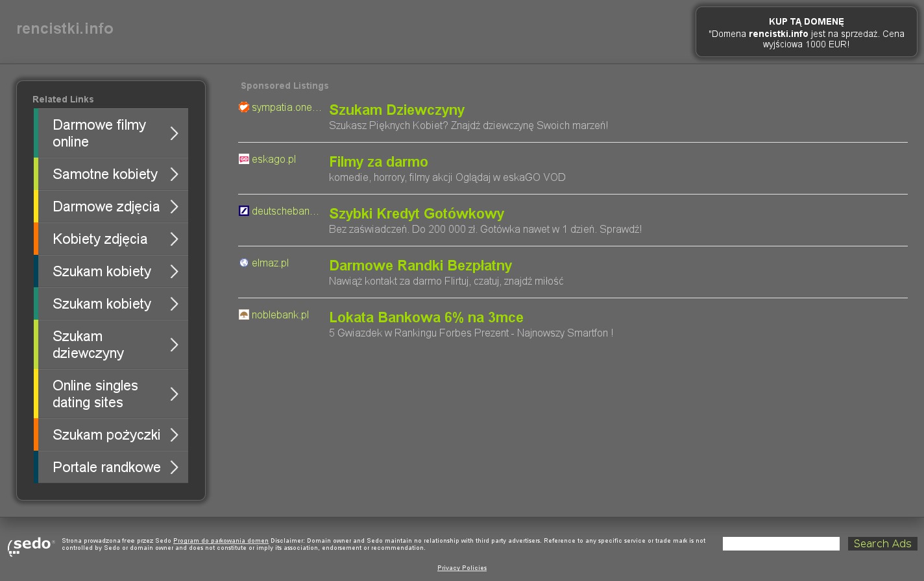The width and height of the screenshot is (924, 581).
Task: Click the sympatia favicon icon
Action: coord(244,107)
